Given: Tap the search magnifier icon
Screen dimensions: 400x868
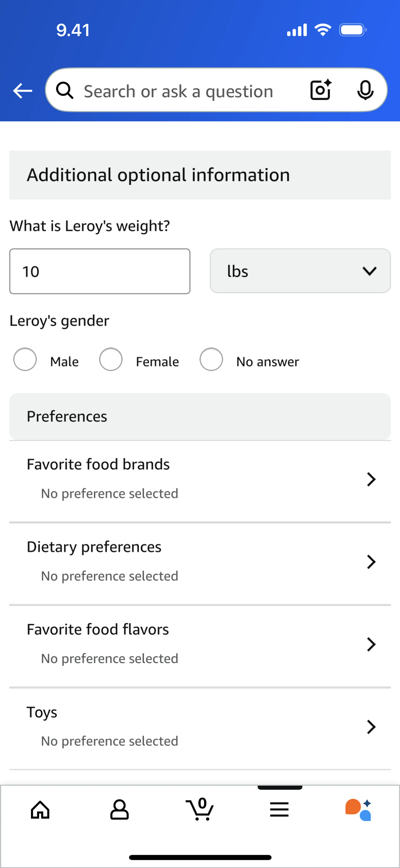Looking at the screenshot, I should coord(65,91).
